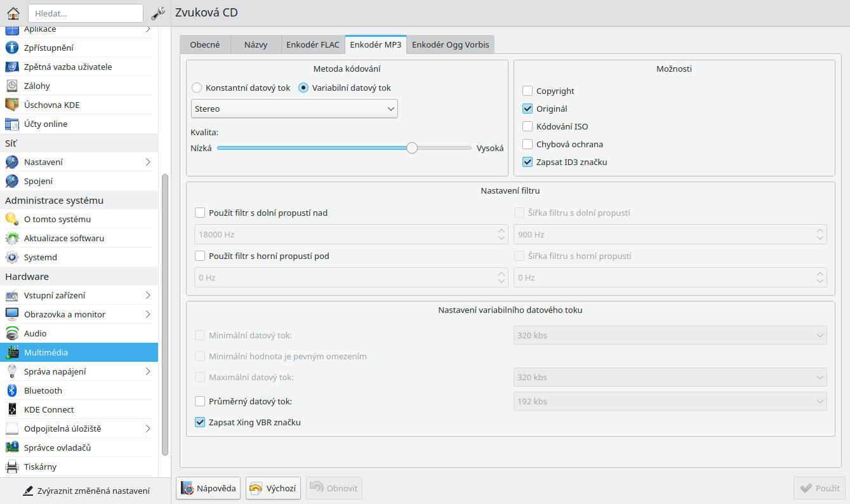Viewport: 850px width, 504px height.
Task: Select Aktualizace softwaru icon
Action: click(12, 238)
